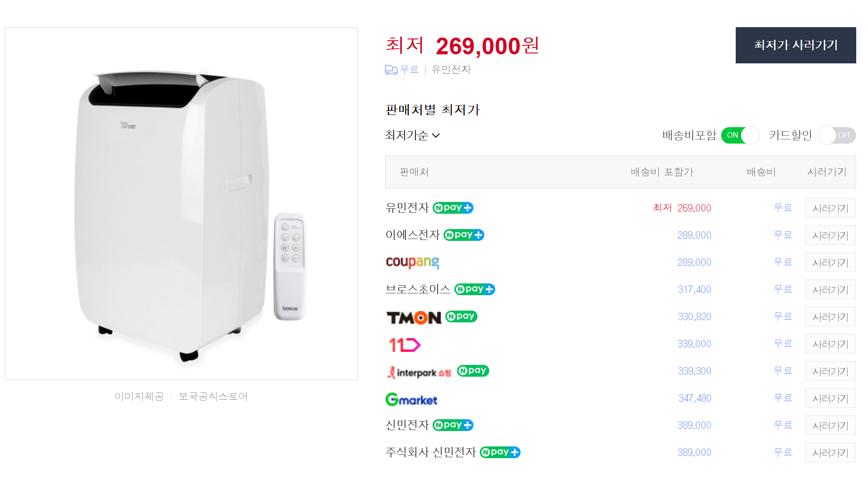
Task: Click the 배송비 포함가 column header
Action: (662, 172)
